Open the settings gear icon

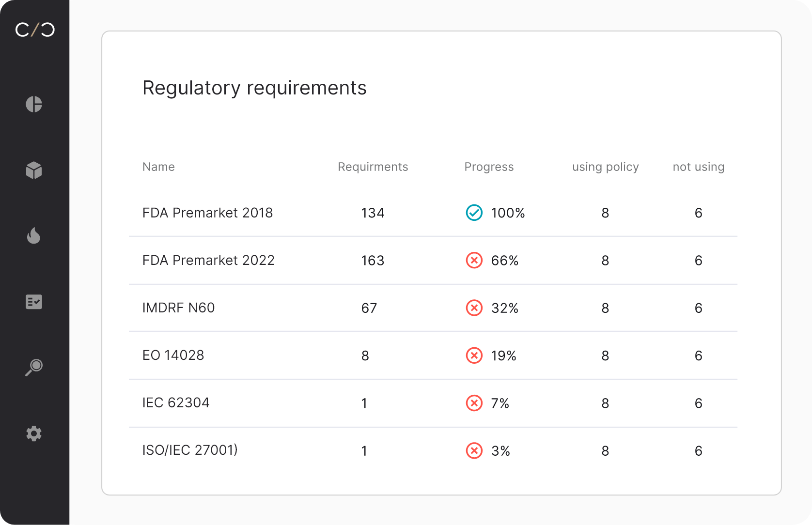34,433
